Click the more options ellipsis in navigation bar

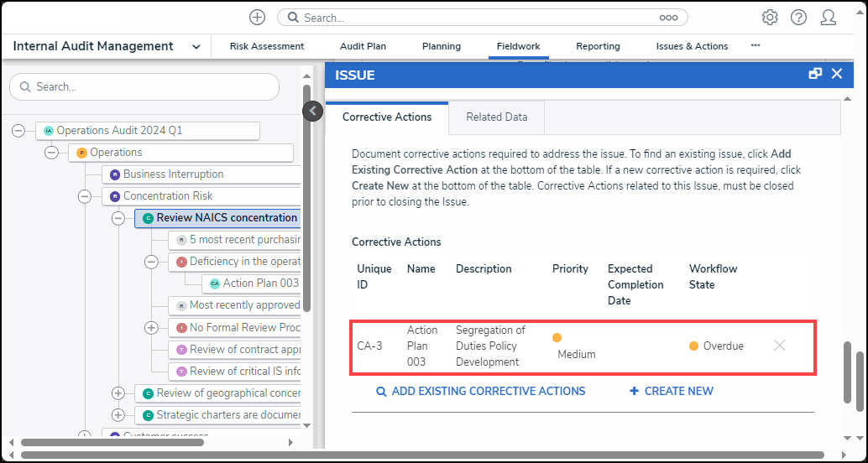(x=756, y=45)
